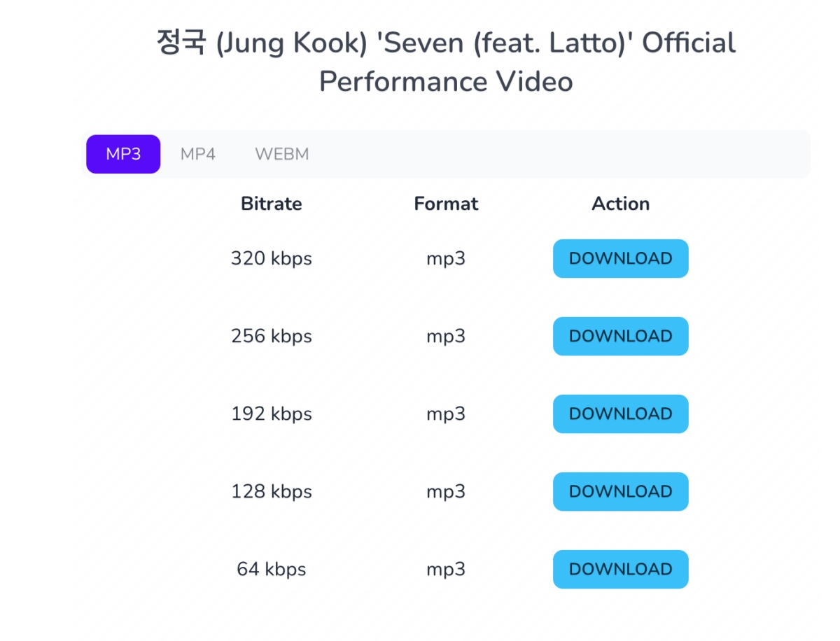
Task: Download the 320 kbps mp3
Action: pyautogui.click(x=620, y=259)
